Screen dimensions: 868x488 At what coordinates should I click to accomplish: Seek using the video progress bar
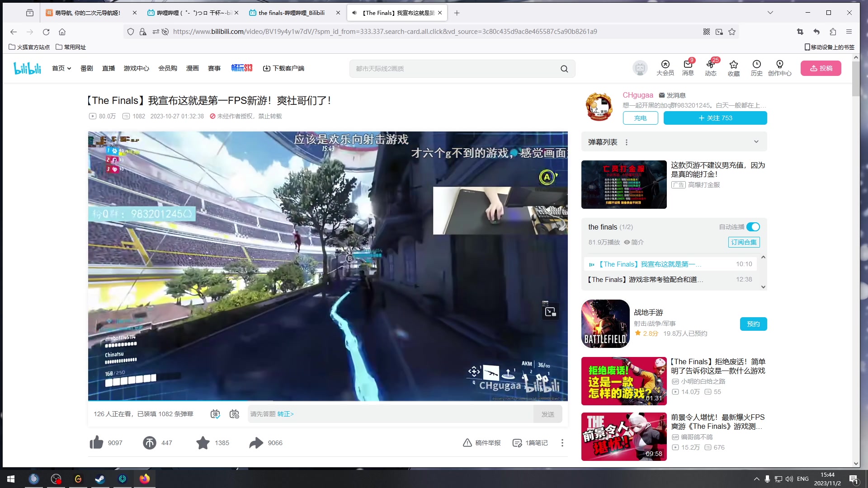[x=328, y=400]
